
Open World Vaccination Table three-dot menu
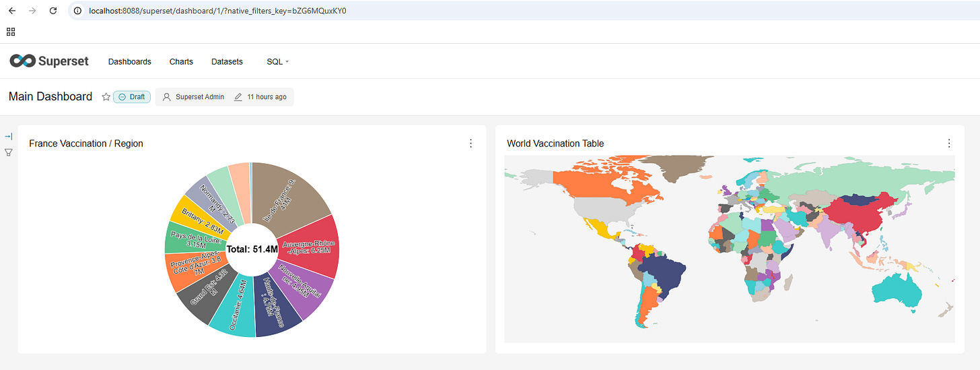[949, 144]
